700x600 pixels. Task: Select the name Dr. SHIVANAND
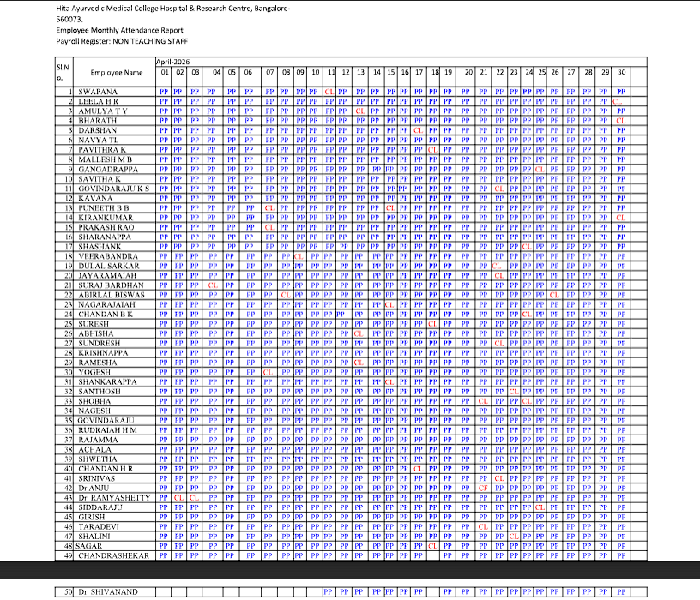coord(108,592)
